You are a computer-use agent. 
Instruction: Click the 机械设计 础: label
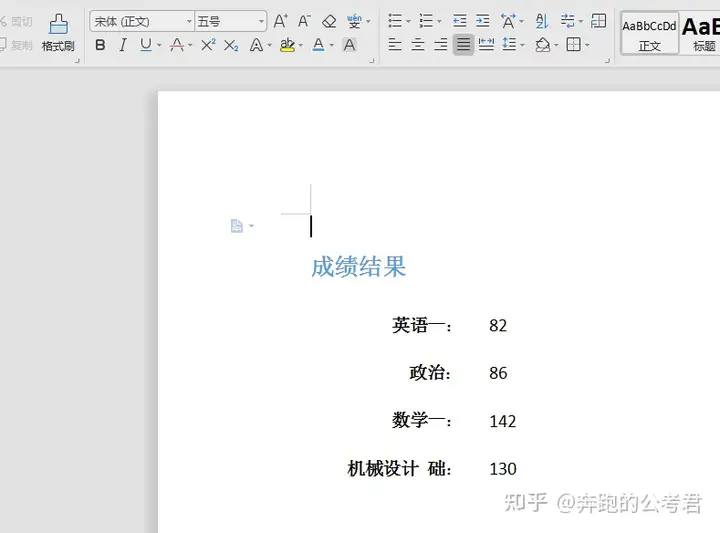[399, 469]
